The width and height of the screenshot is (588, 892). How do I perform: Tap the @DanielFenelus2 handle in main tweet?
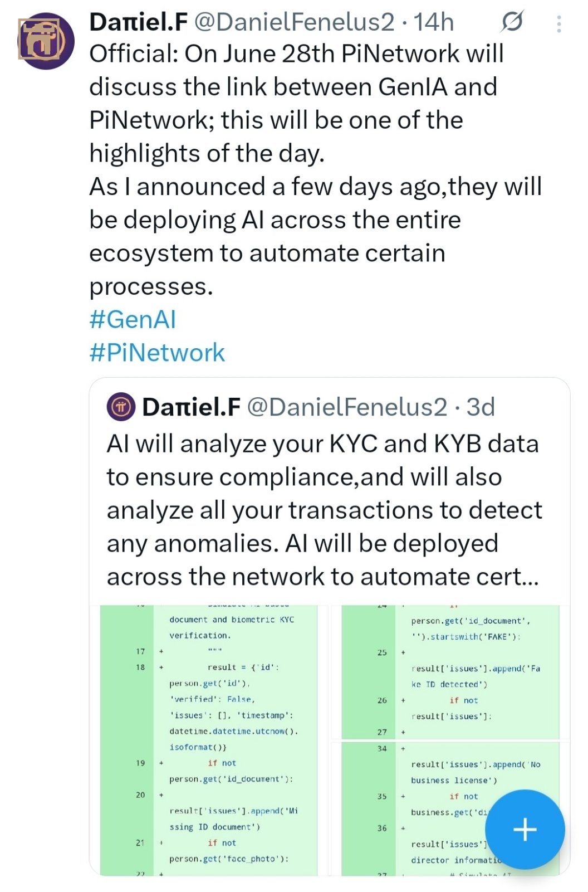(294, 22)
